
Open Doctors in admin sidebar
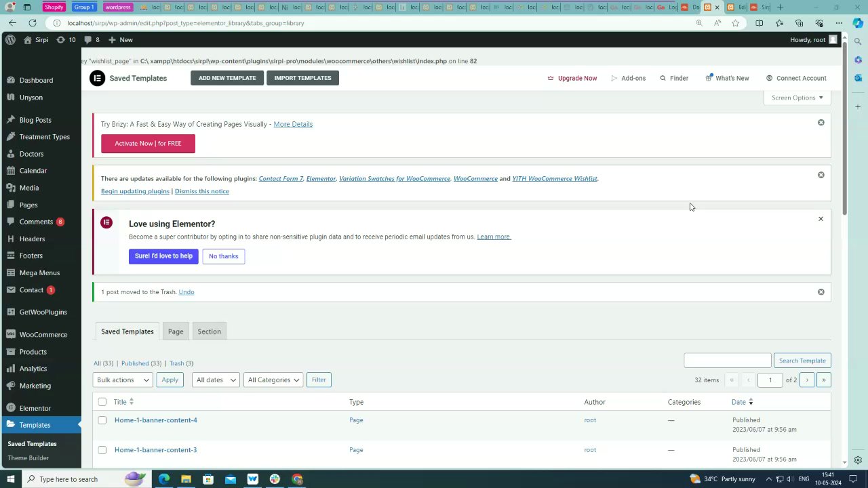click(x=31, y=154)
